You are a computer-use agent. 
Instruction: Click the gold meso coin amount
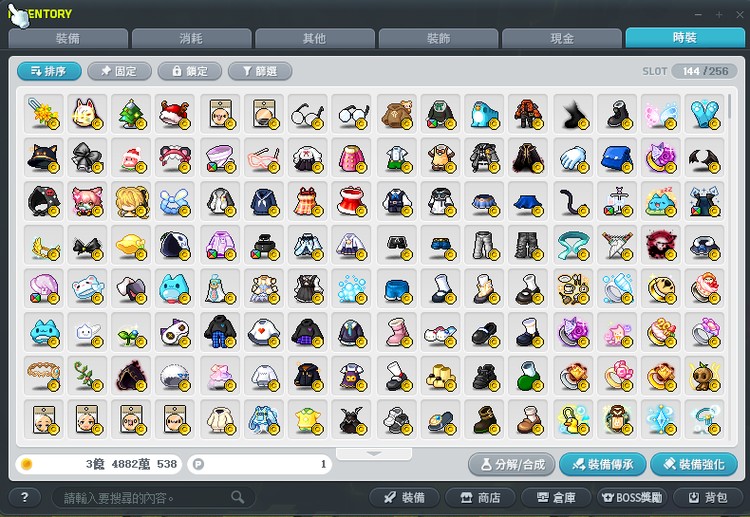pos(99,464)
